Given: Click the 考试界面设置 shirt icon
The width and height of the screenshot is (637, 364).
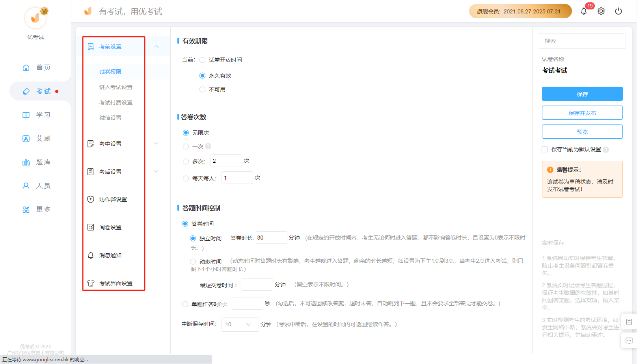Looking at the screenshot, I should coord(91,283).
